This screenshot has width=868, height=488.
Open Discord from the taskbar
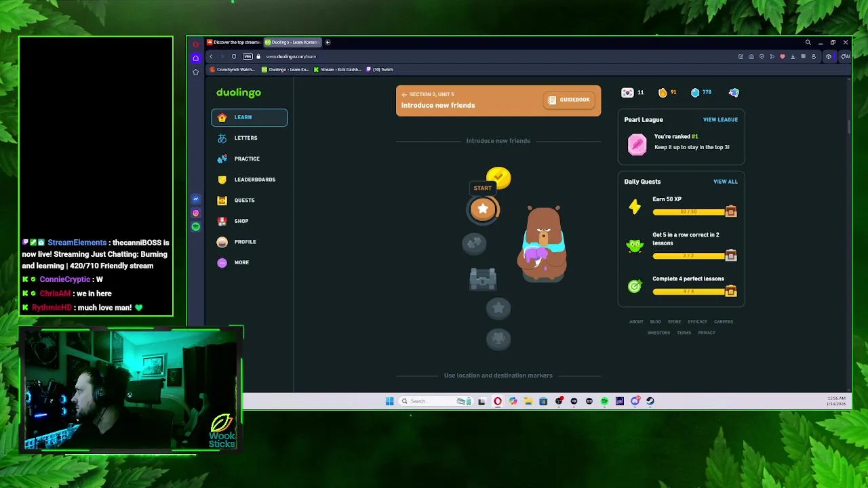pyautogui.click(x=635, y=401)
